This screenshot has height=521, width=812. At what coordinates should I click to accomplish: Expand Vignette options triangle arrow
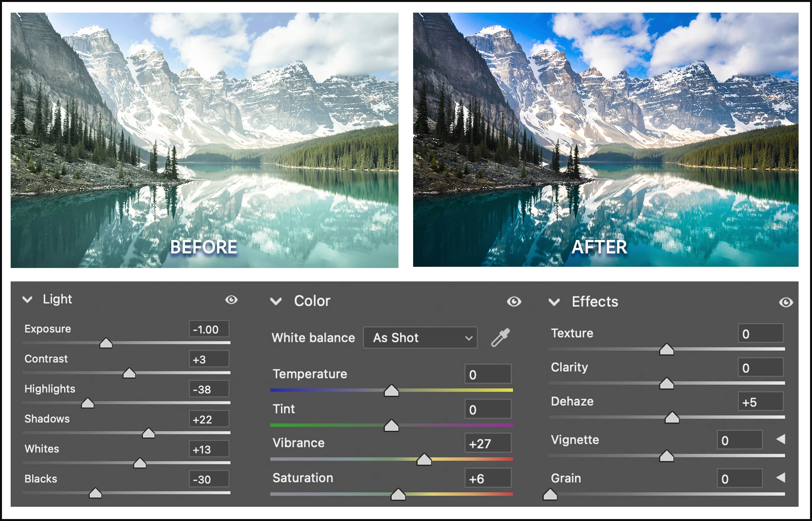(x=780, y=439)
